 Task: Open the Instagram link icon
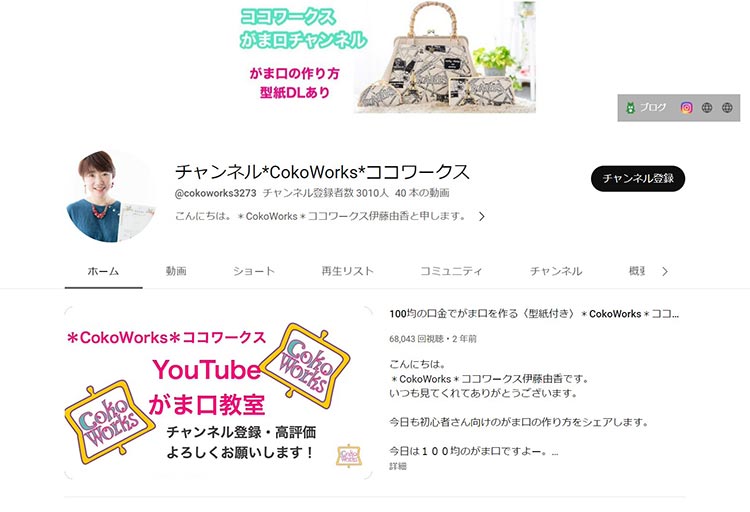(686, 108)
